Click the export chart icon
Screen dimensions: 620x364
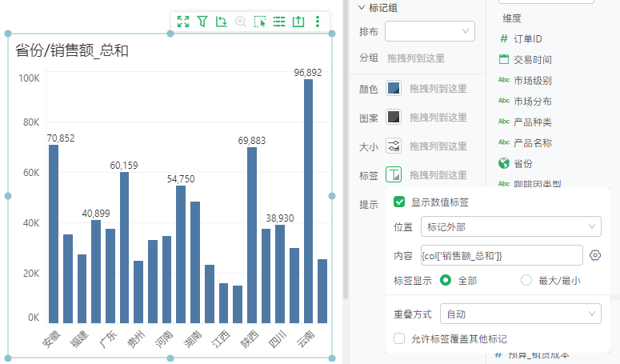click(298, 22)
